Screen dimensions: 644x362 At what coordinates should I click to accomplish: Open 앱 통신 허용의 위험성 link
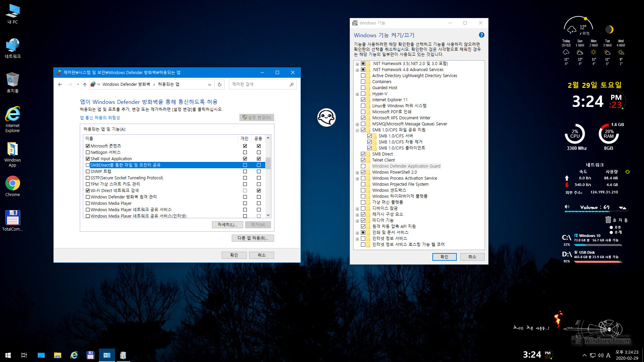click(x=100, y=118)
